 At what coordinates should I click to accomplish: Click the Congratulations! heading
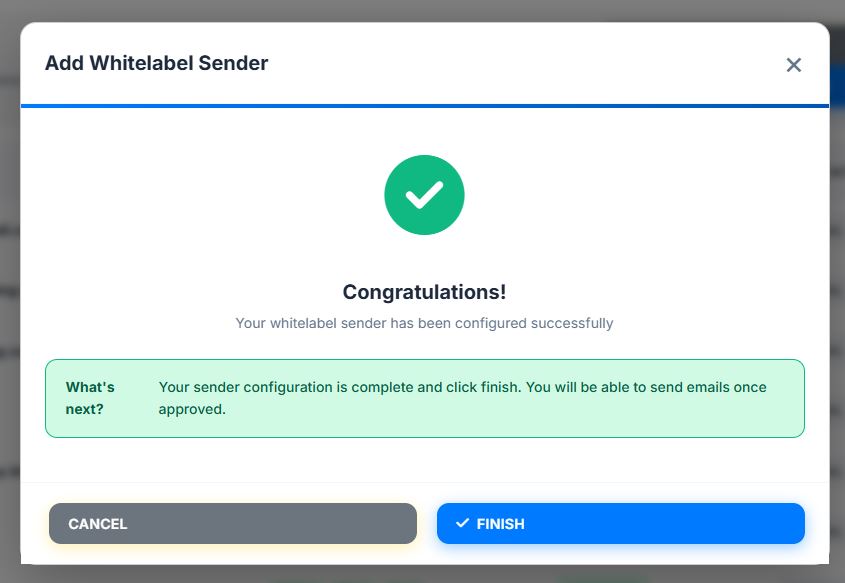coord(424,291)
